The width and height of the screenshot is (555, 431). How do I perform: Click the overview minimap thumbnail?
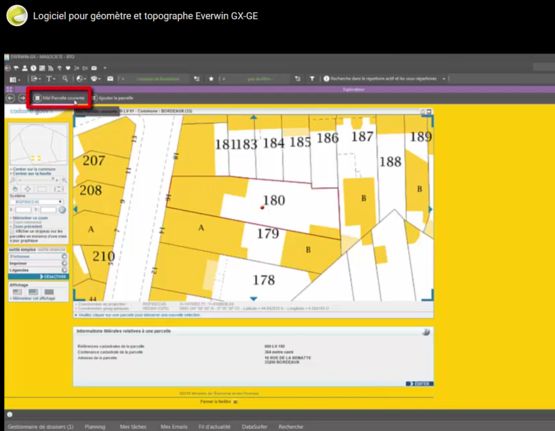(x=38, y=144)
